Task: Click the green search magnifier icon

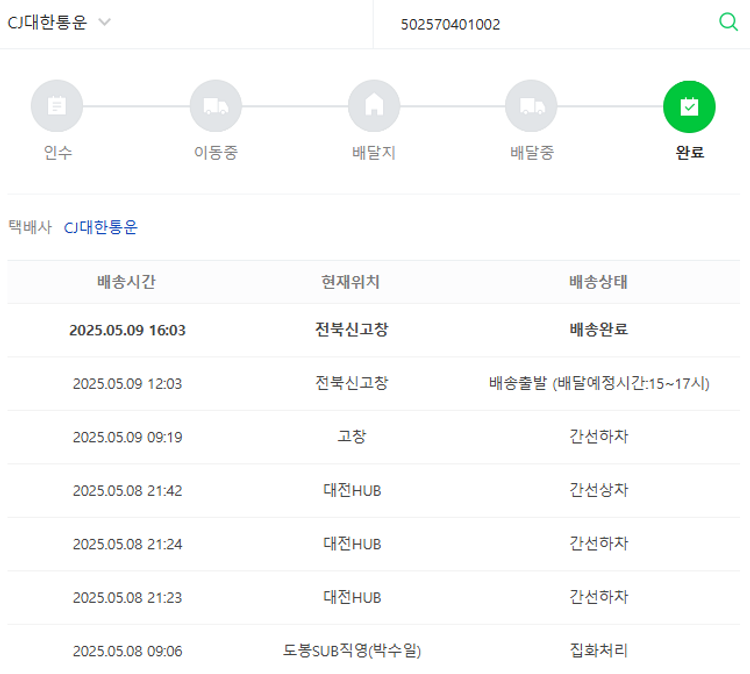Action: [728, 23]
